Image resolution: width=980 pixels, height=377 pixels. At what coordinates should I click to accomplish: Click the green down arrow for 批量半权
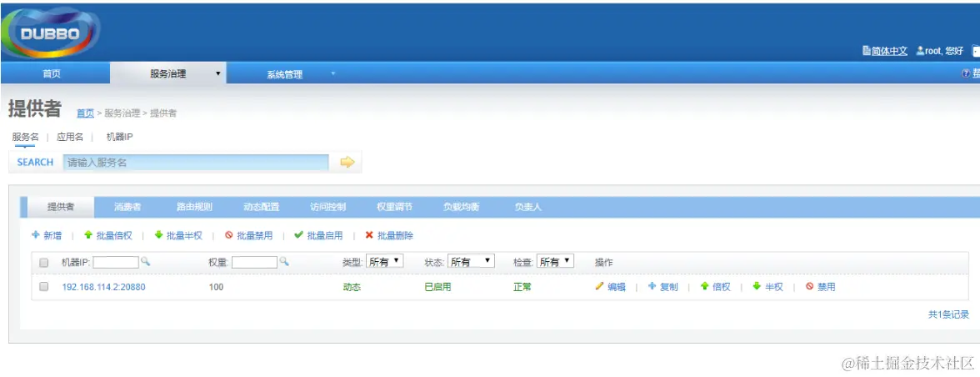(x=158, y=236)
